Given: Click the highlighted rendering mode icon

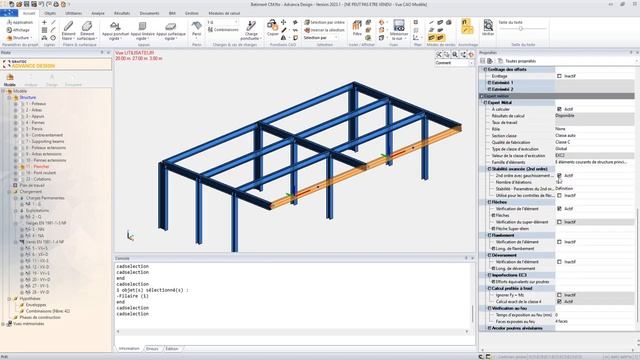Looking at the screenshot, I should (x=432, y=38).
